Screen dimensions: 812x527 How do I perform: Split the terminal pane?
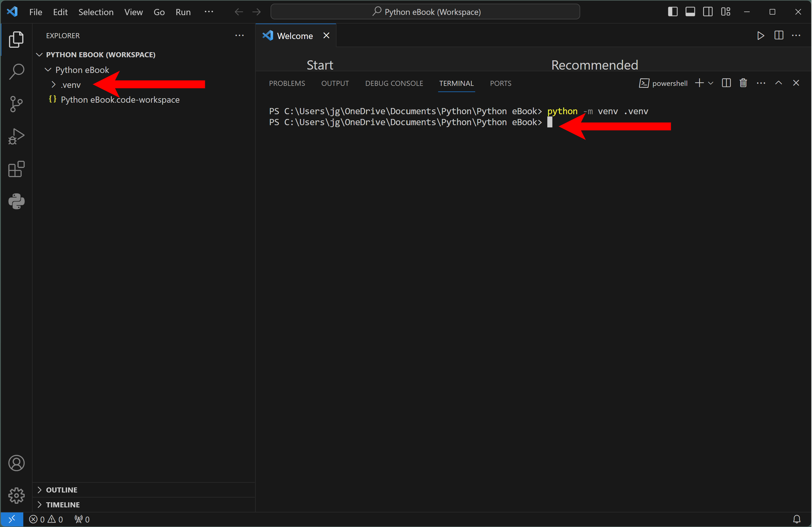click(726, 83)
